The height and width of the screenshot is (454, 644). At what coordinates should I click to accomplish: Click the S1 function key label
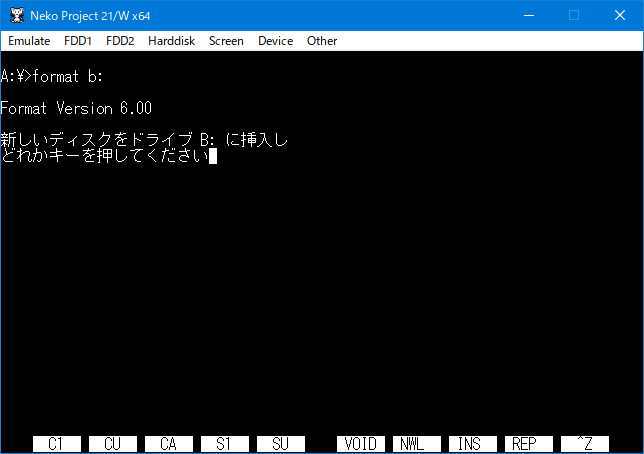point(225,444)
